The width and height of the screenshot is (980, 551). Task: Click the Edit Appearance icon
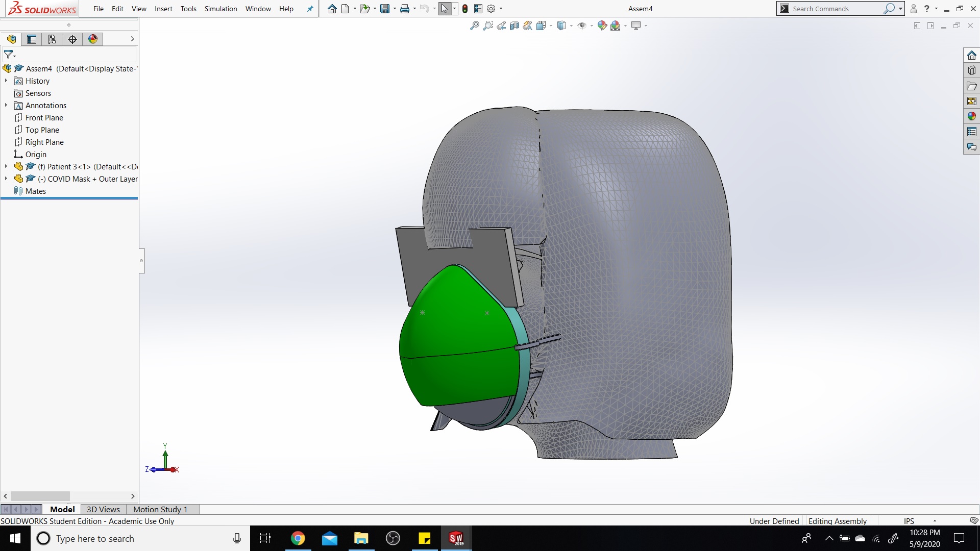coord(602,26)
